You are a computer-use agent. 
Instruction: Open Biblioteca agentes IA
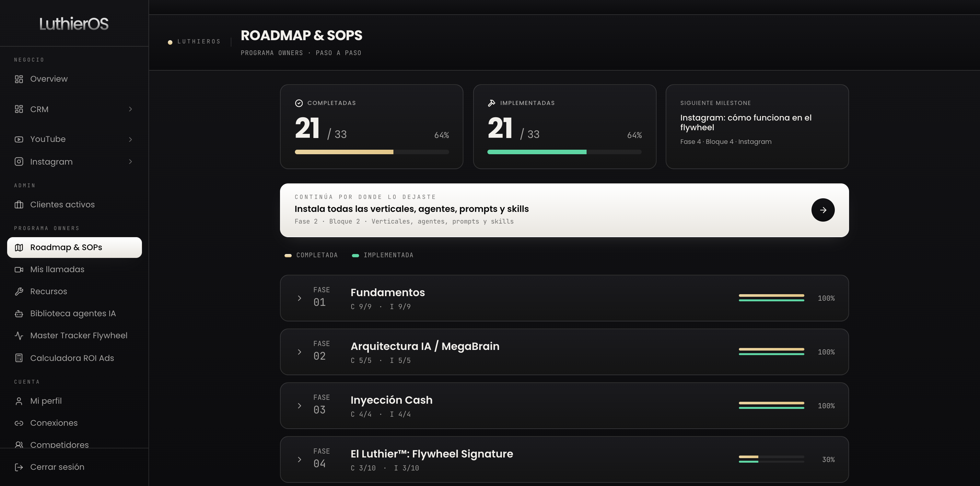click(74, 314)
